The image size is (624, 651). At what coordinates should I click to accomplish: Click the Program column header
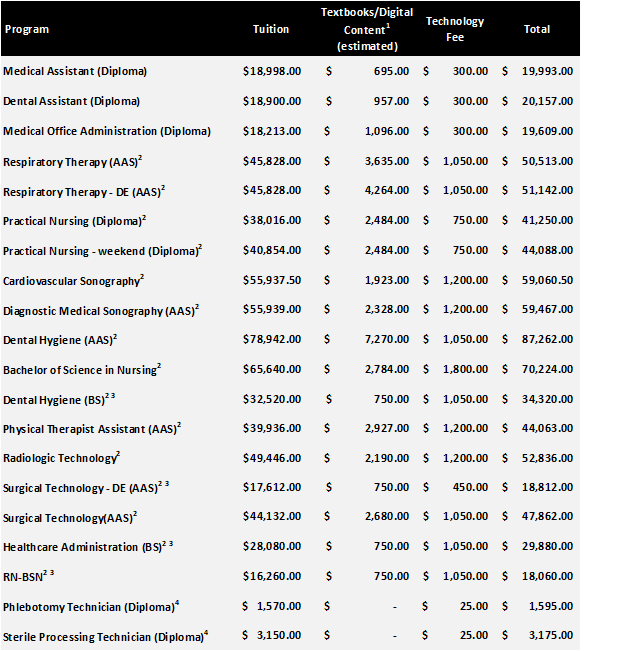pos(27,29)
